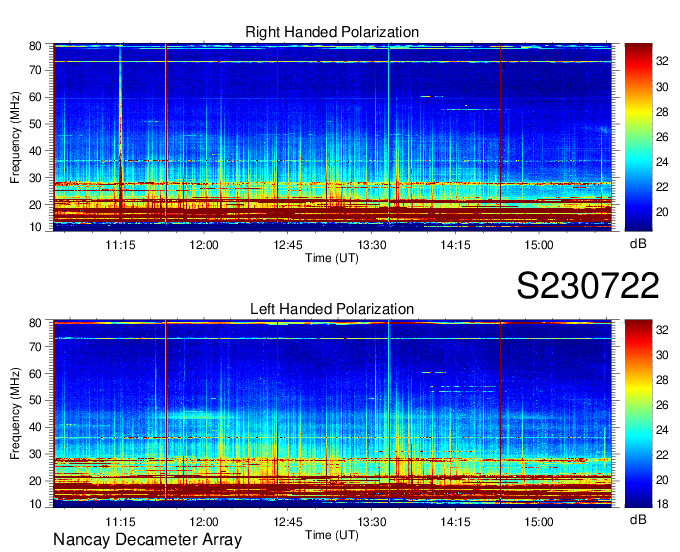The width and height of the screenshot is (680, 552).
Task: Click the Right Handed plot's "Frequency (MHz)" axis label
Action: [x=15, y=137]
